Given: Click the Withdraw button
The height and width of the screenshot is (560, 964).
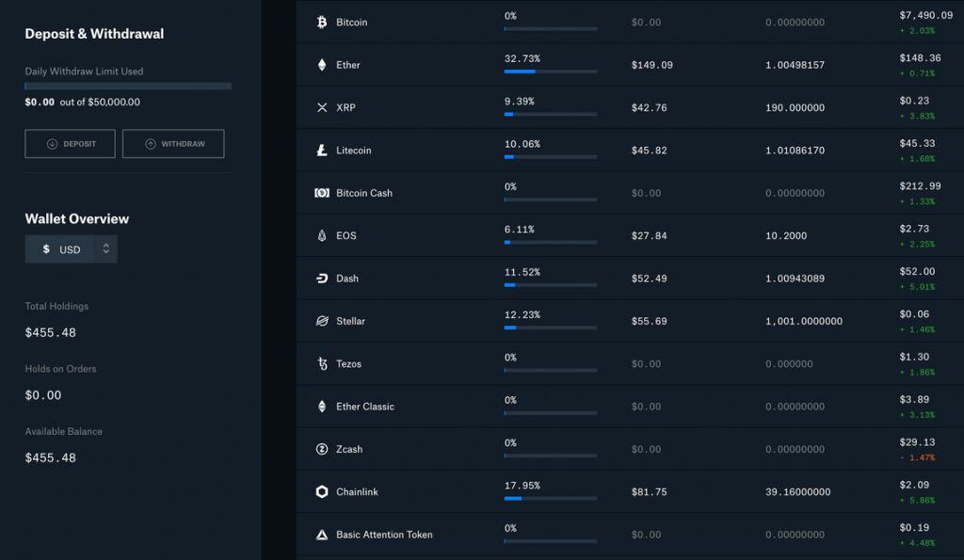Looking at the screenshot, I should pos(173,144).
